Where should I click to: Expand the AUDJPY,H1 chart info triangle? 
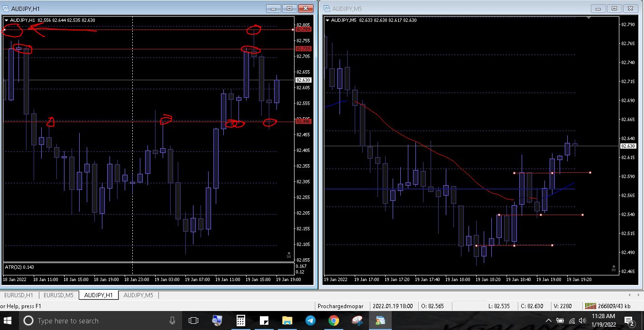coord(7,20)
